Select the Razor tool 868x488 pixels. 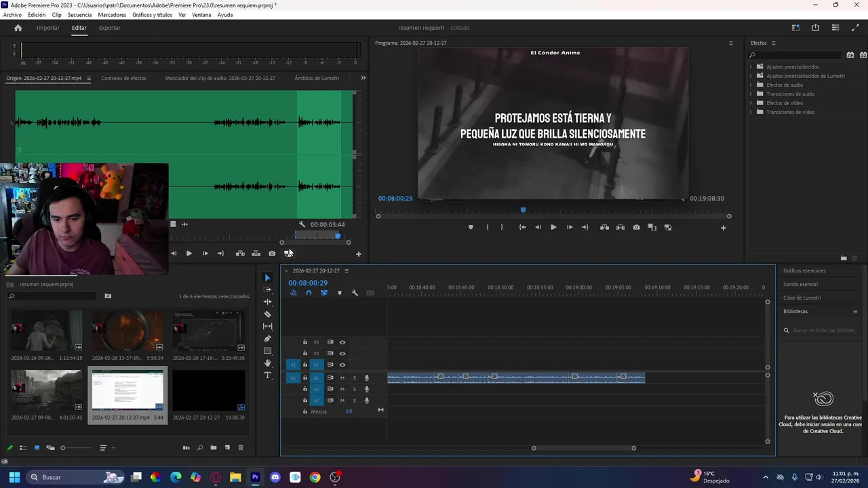pos(267,314)
